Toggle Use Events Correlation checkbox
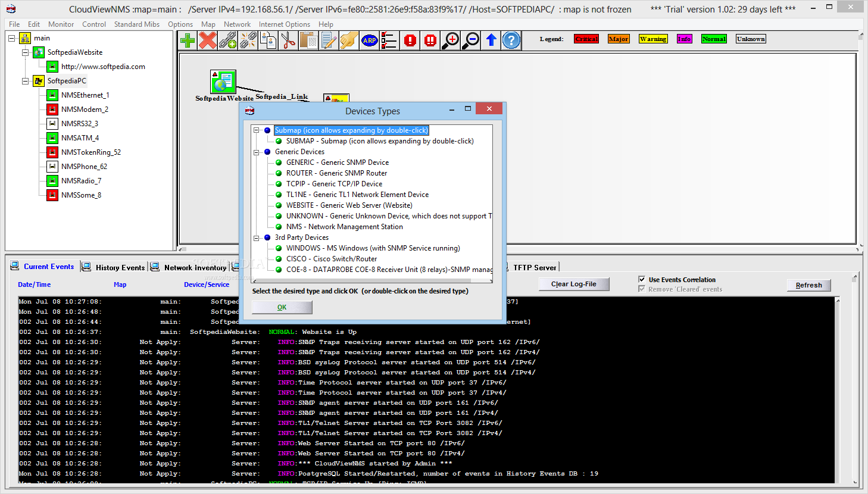This screenshot has width=868, height=494. tap(642, 279)
